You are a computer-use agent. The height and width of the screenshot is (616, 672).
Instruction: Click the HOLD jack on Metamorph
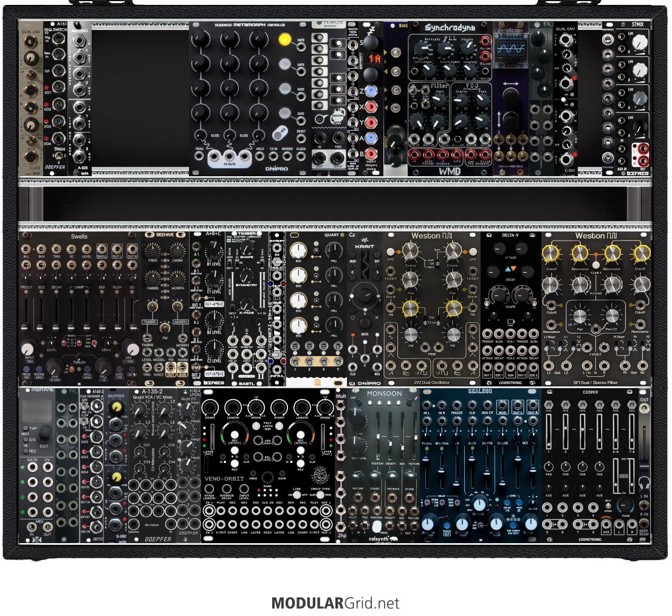click(260, 156)
